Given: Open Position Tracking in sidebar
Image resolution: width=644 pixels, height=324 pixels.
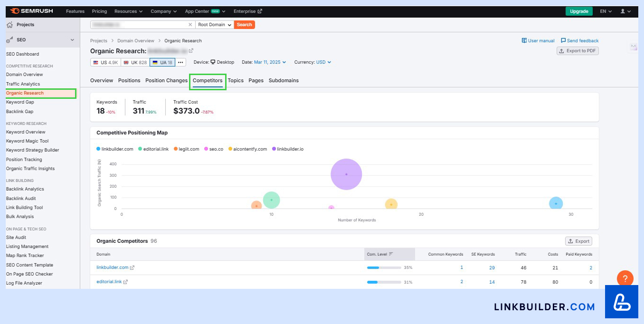Looking at the screenshot, I should pyautogui.click(x=24, y=160).
